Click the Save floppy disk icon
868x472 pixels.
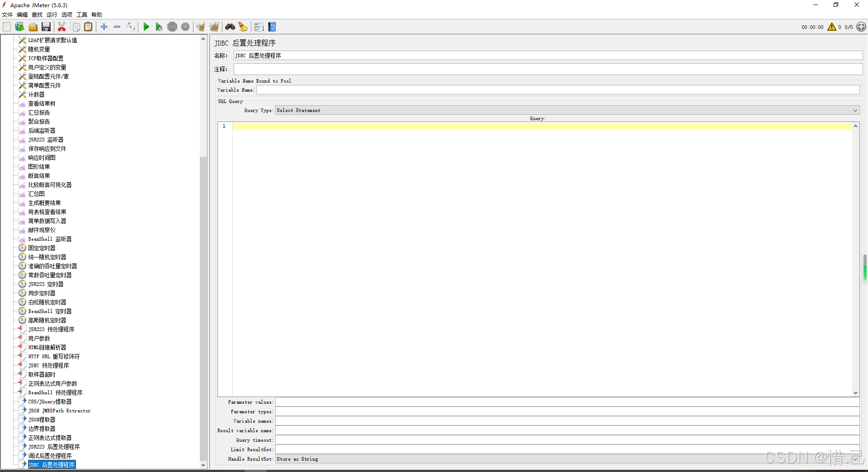pos(46,27)
